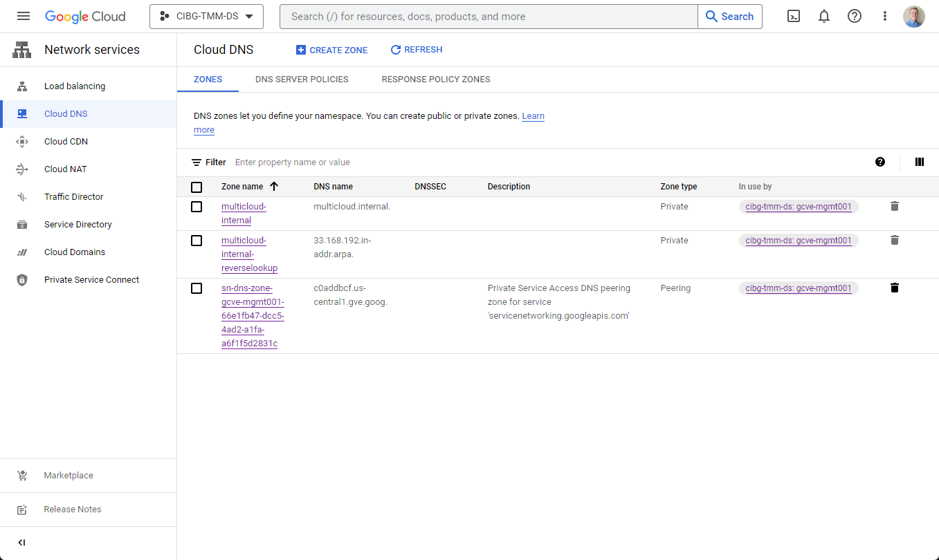Open the multicloud-internal zone link

coord(244,214)
